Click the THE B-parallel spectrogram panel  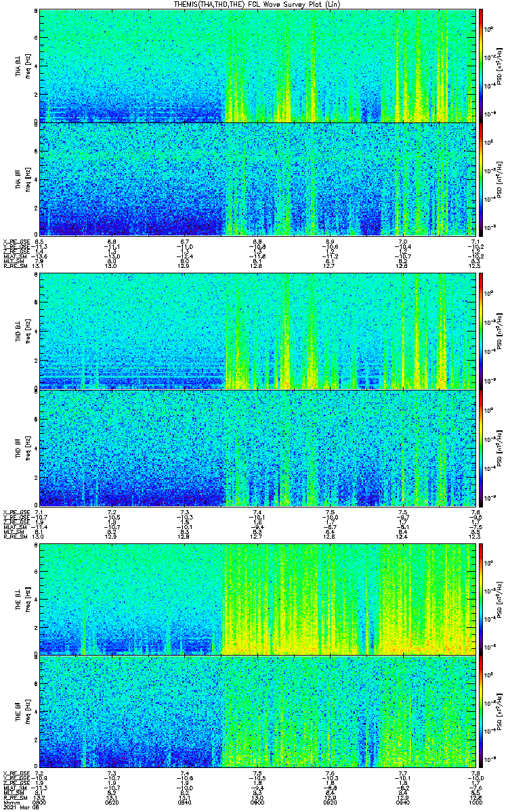pos(257,713)
